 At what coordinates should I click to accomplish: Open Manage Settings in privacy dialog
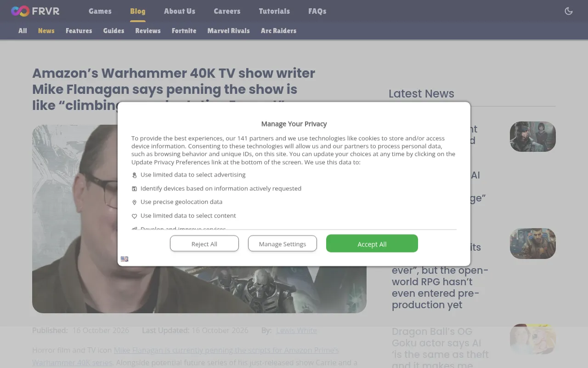(283, 243)
